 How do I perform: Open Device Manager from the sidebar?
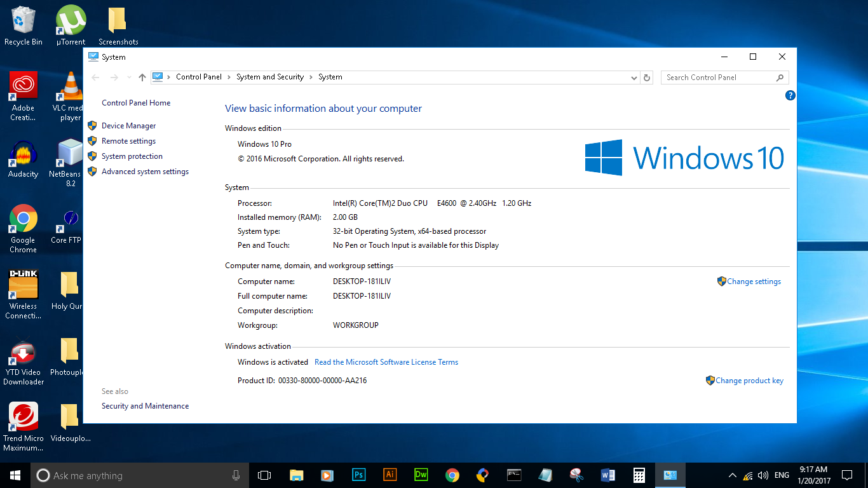click(128, 126)
